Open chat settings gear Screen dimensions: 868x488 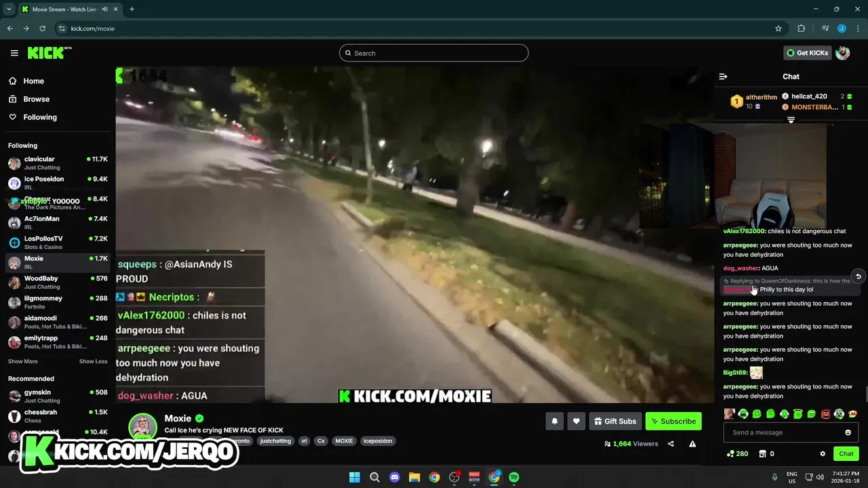[823, 453]
